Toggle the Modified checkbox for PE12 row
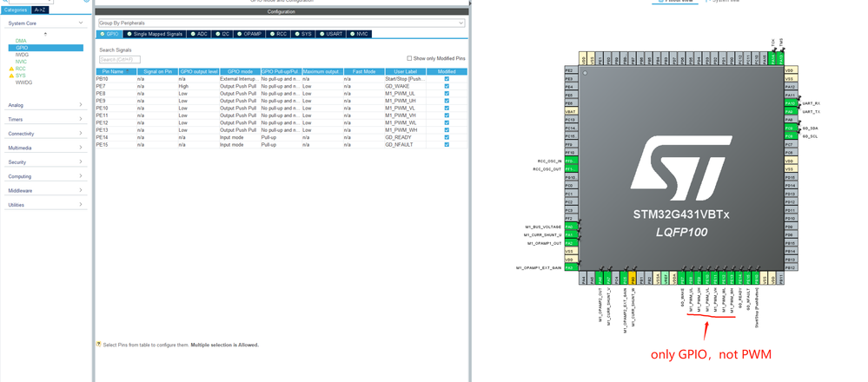The image size is (868, 382). [x=447, y=122]
